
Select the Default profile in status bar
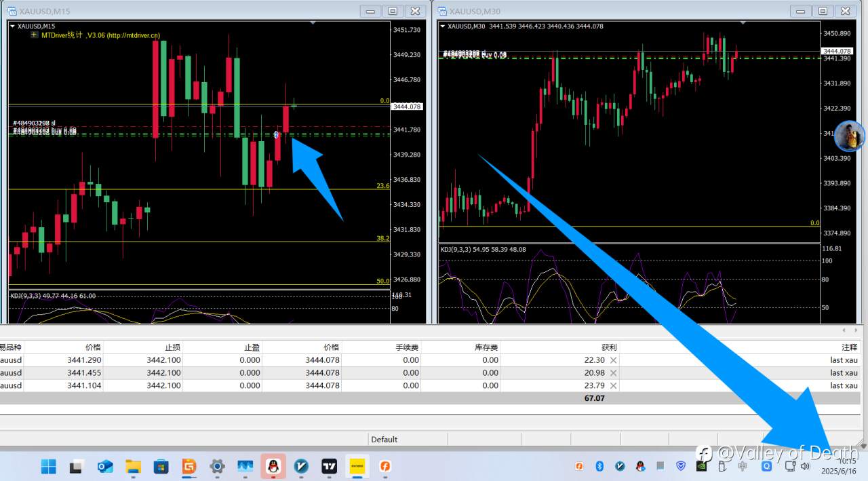(x=384, y=439)
